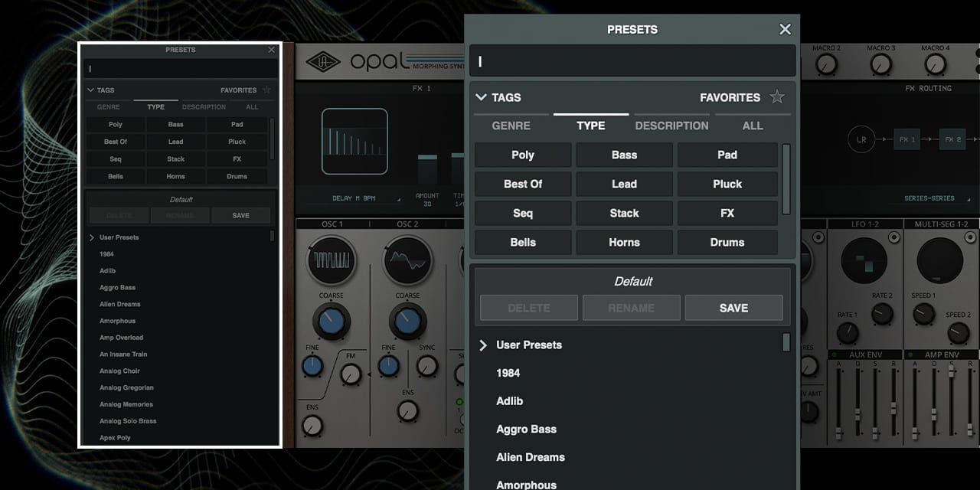
Task: Select the Bells tag in enlarged panel
Action: (x=523, y=242)
